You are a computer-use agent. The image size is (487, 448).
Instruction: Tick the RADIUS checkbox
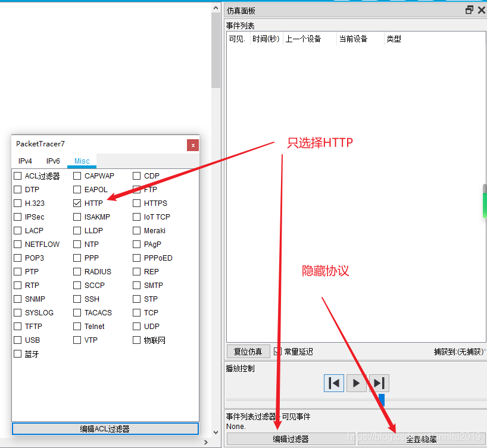pyautogui.click(x=77, y=272)
